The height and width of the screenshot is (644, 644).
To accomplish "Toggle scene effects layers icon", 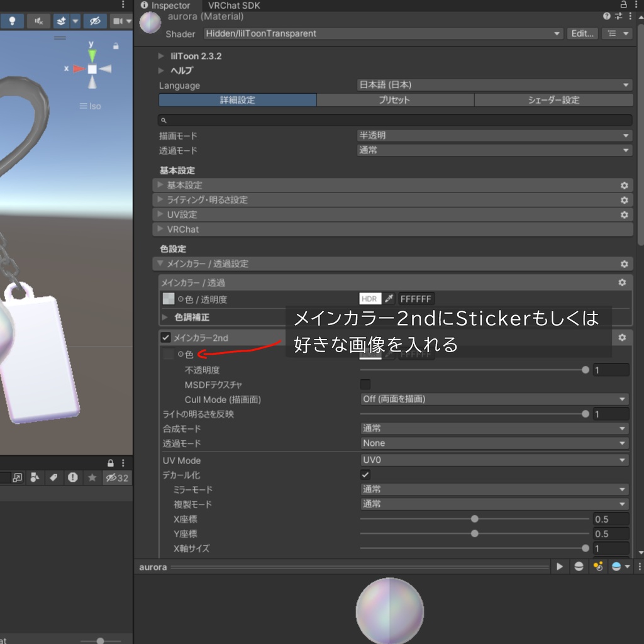I will (61, 21).
